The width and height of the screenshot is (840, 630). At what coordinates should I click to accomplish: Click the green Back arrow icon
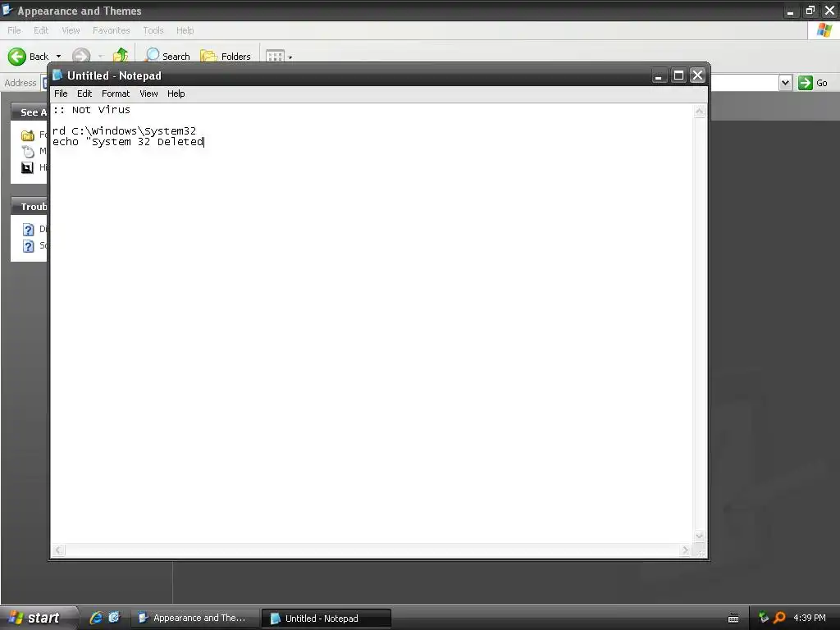[x=17, y=57]
